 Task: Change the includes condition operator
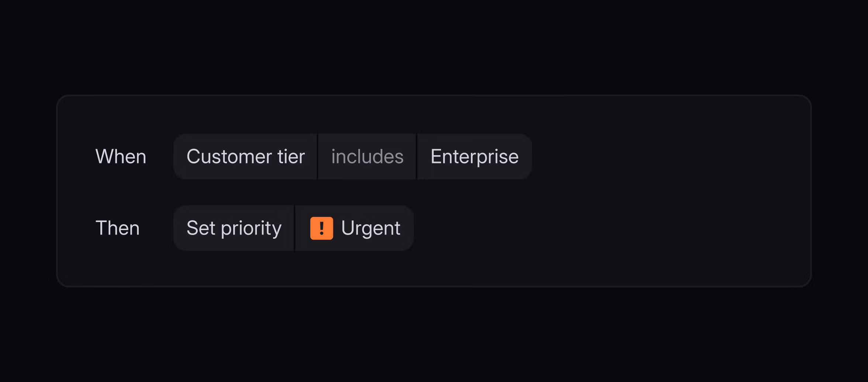(367, 156)
